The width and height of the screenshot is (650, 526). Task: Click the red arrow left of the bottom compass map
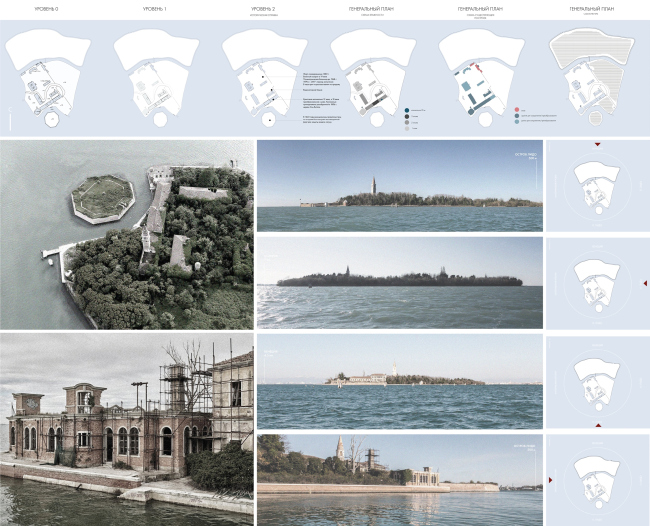[551, 482]
